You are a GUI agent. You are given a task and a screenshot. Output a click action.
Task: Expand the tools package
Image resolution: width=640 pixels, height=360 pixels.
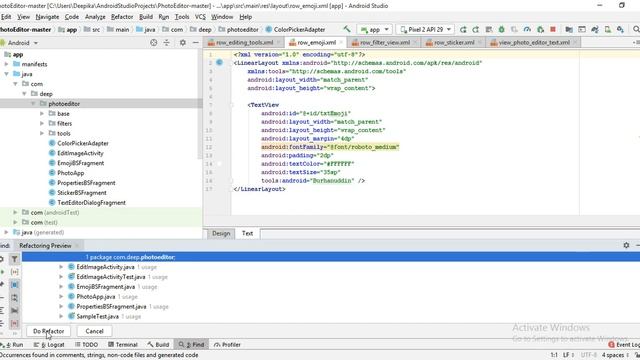pyautogui.click(x=42, y=133)
